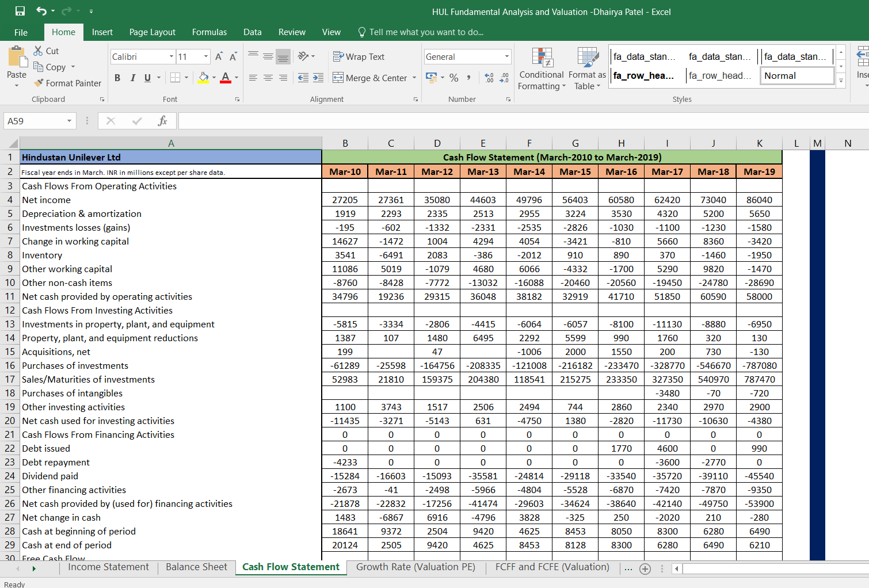Screen dimensions: 869x588
Task: Align text left in the ribbon
Action: [x=253, y=78]
